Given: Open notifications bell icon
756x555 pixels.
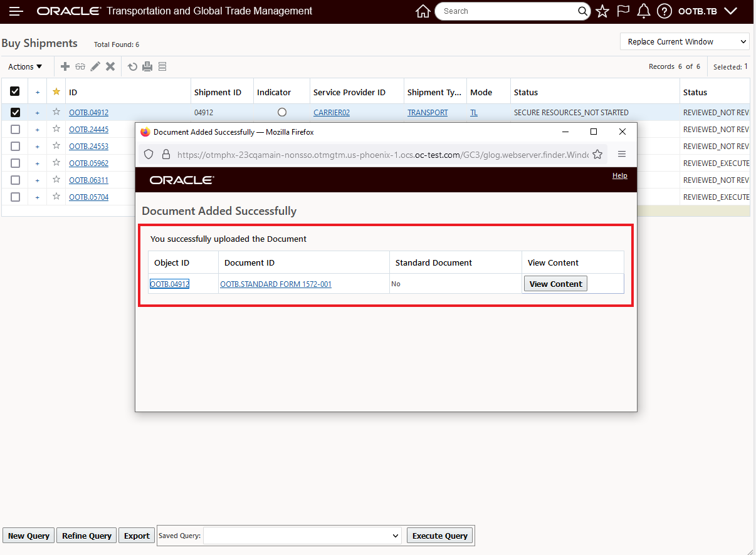Looking at the screenshot, I should point(643,11).
